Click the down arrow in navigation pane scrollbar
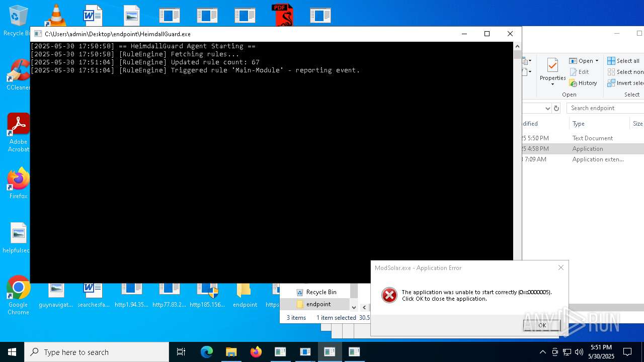Screen dimensions: 644x362 point(354,307)
